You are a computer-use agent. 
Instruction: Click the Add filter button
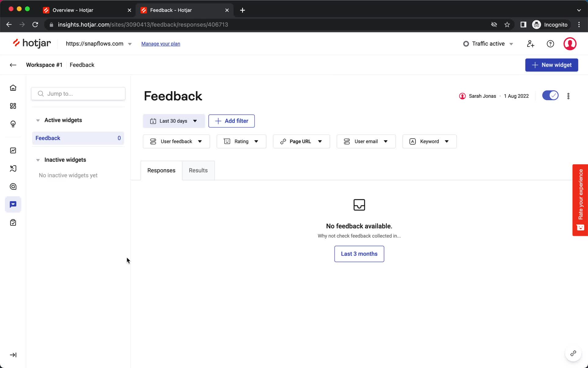(232, 121)
